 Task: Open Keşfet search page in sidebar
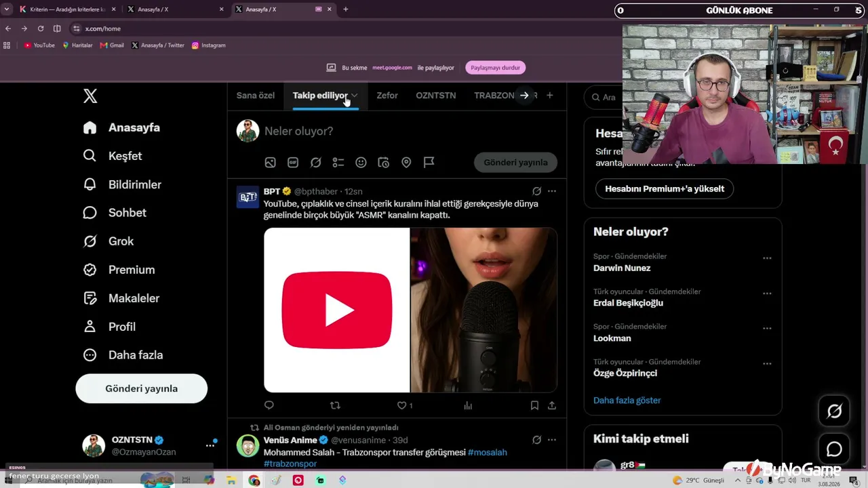point(113,156)
